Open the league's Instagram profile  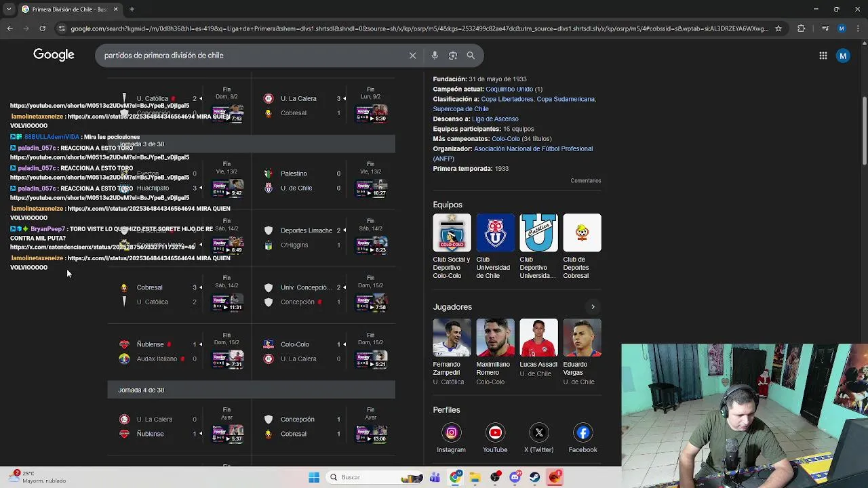451,439
